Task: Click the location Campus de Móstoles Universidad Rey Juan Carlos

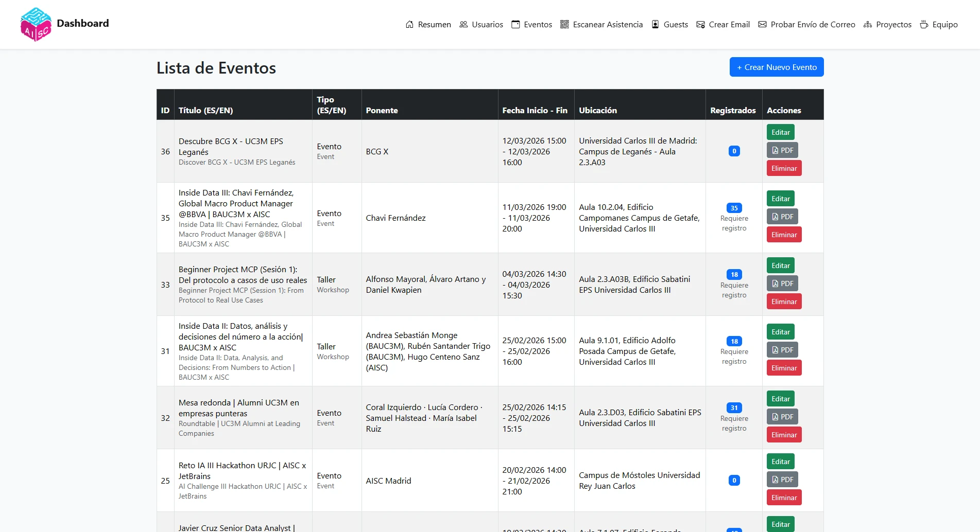Action: point(640,481)
